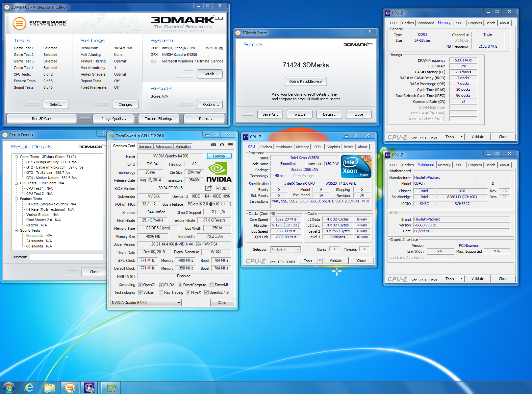The width and height of the screenshot is (532, 394).
Task: Toggle the Vulkan checkbox
Action: pyautogui.click(x=140, y=292)
